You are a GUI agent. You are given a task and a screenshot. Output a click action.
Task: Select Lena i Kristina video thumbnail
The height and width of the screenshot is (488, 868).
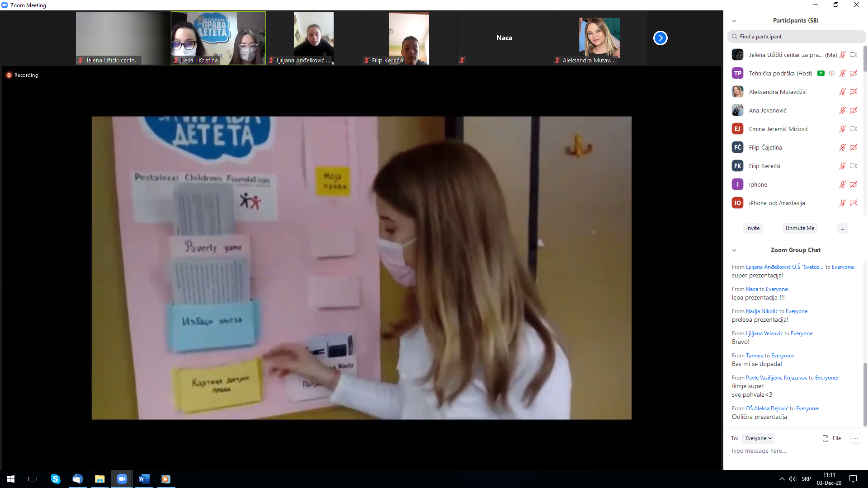click(x=218, y=38)
